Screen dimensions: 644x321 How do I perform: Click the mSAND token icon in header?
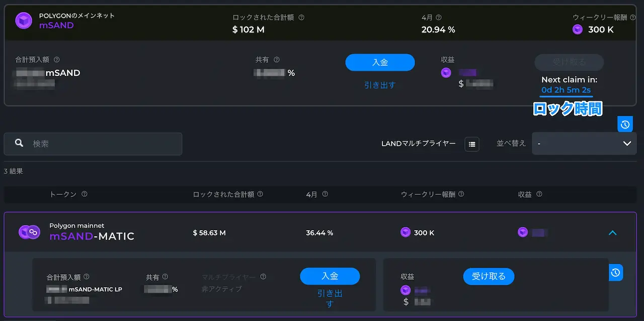tap(24, 21)
